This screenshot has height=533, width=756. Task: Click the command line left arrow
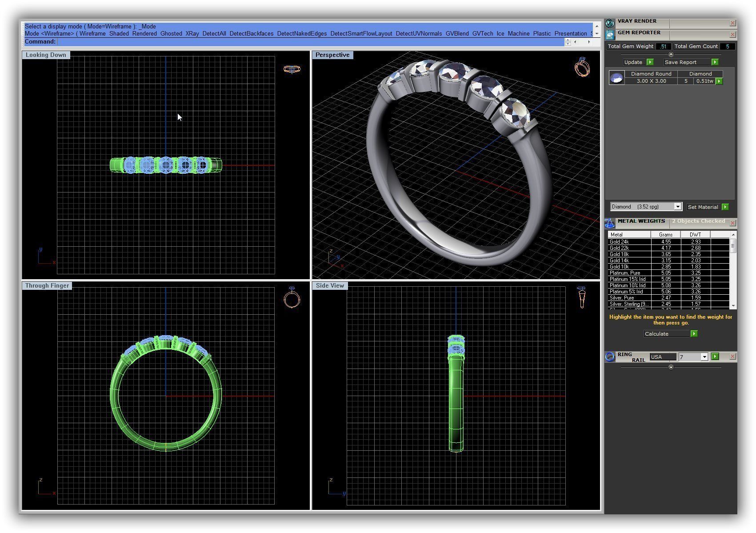point(575,42)
